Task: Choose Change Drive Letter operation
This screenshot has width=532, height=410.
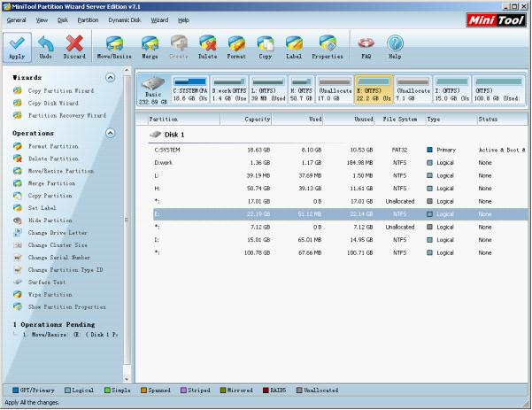Action: pos(50,233)
